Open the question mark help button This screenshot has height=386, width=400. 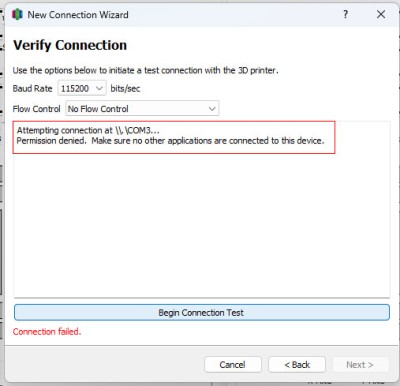point(345,14)
